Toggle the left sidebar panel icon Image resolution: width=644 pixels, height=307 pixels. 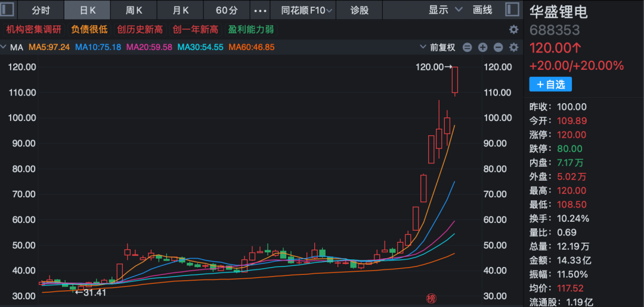click(8, 10)
